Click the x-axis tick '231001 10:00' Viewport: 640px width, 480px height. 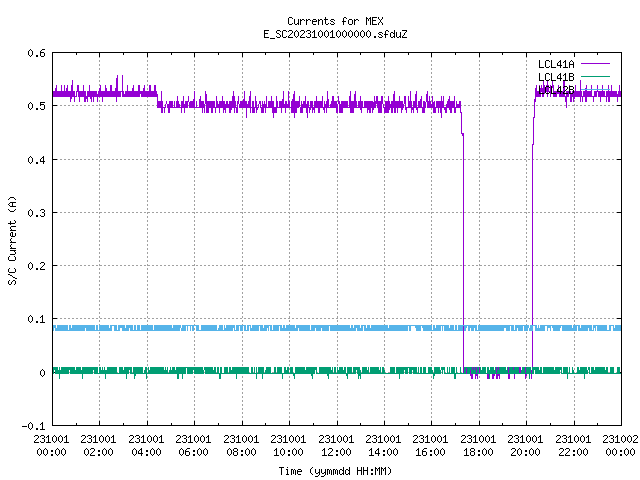(x=288, y=446)
